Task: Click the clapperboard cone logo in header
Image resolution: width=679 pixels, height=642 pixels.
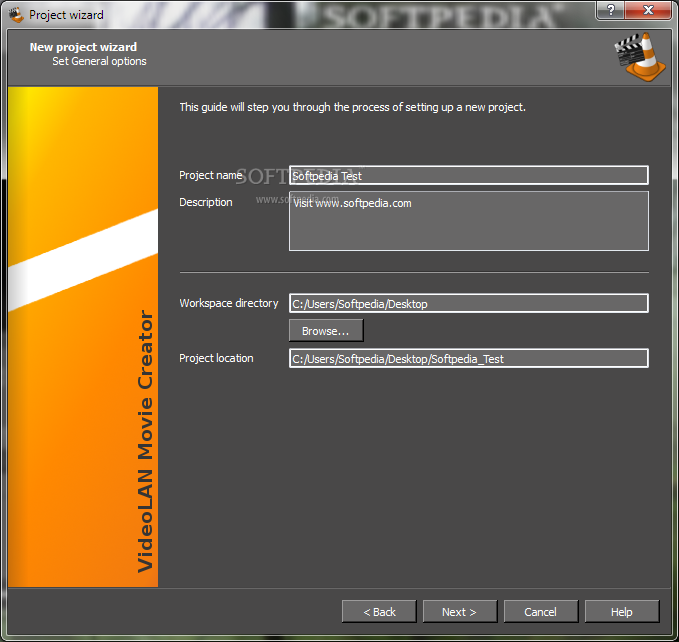Action: 640,57
